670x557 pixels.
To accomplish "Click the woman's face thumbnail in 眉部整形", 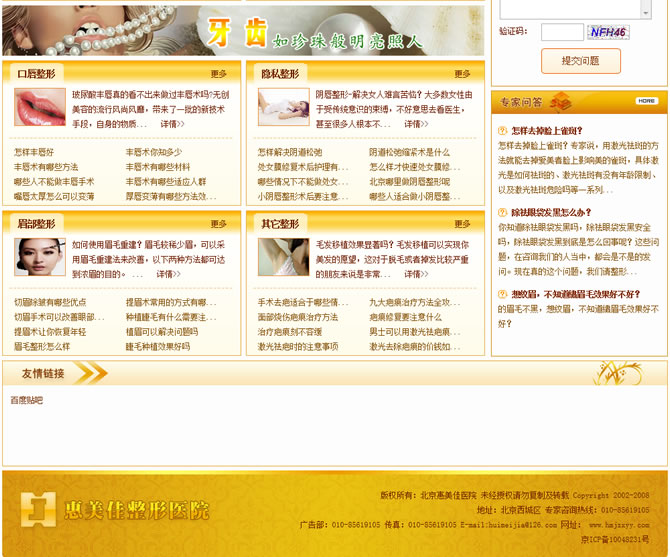I will (40, 257).
